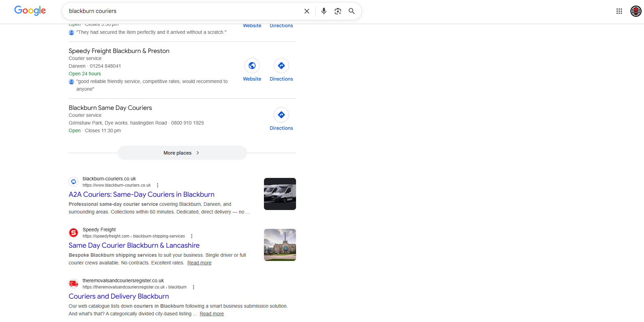Open A2A Couriers Same-Day Couriers in Blackburn result

[142, 194]
